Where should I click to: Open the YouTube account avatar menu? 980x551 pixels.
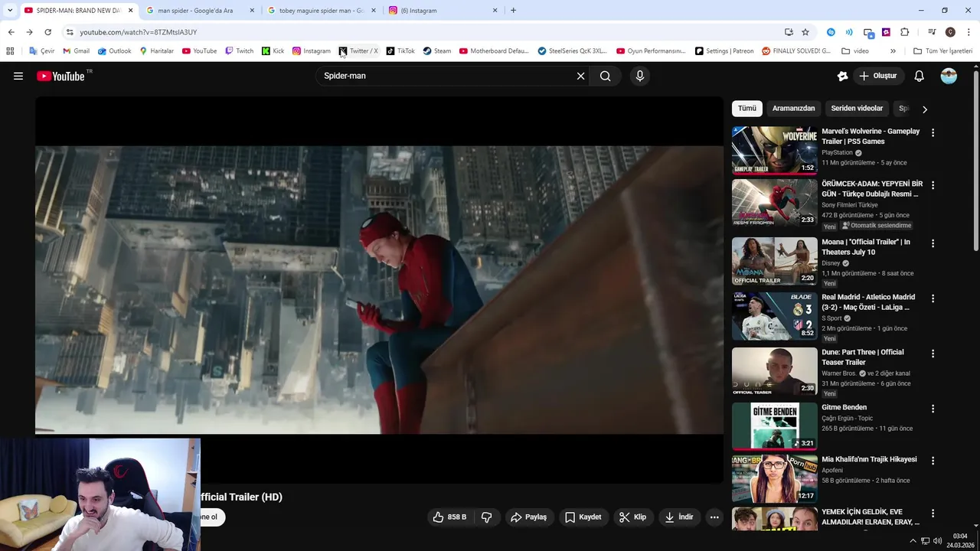click(x=949, y=76)
